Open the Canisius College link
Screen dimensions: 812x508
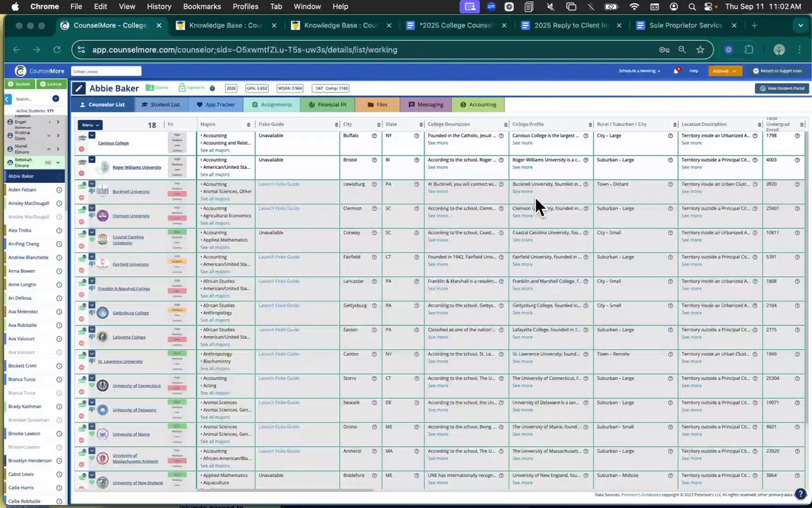tap(113, 144)
